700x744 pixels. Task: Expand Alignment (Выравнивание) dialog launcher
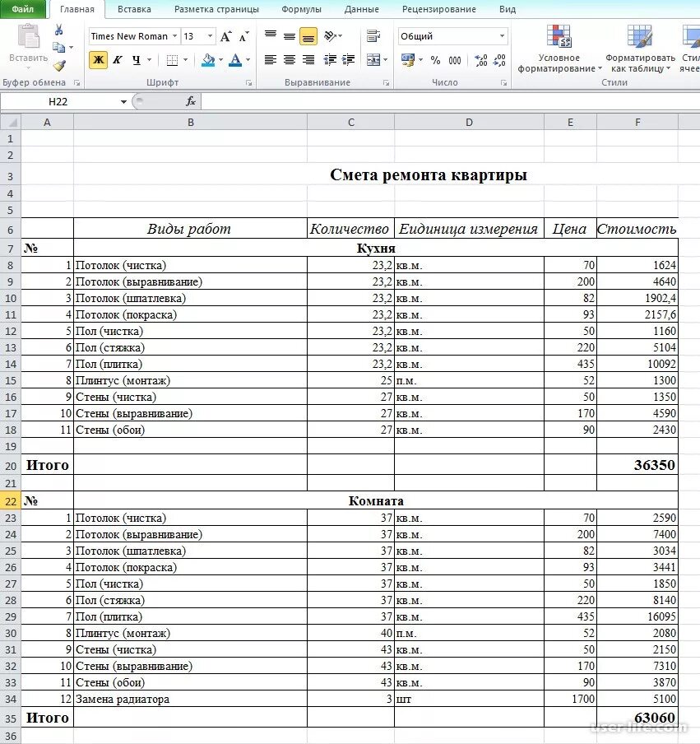click(x=386, y=83)
